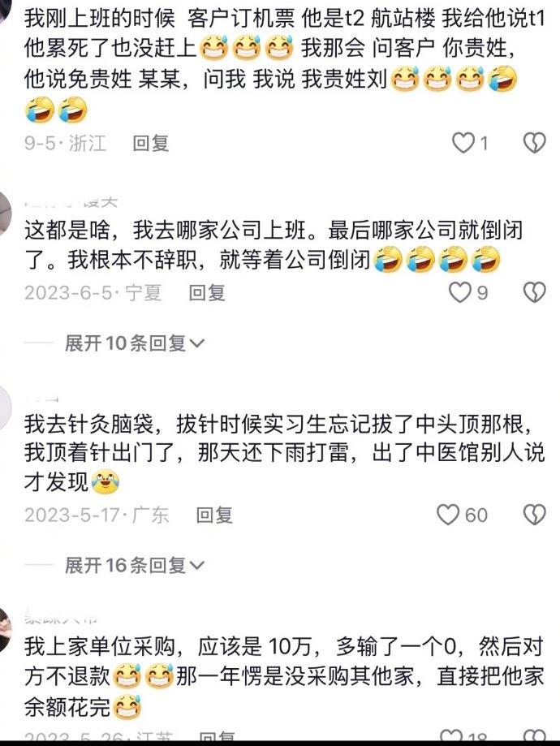The image size is (560, 746).
Task: Like the Ningxia comment with 9 likes
Action: (x=460, y=292)
